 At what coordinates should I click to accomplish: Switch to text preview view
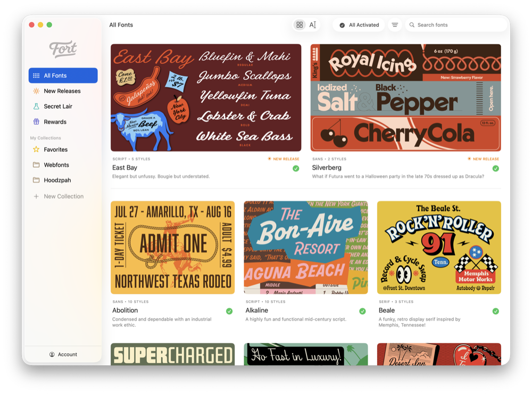click(312, 25)
